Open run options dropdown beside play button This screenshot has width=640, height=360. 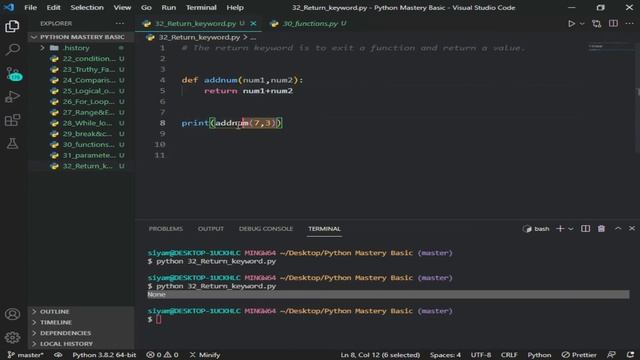pos(582,24)
